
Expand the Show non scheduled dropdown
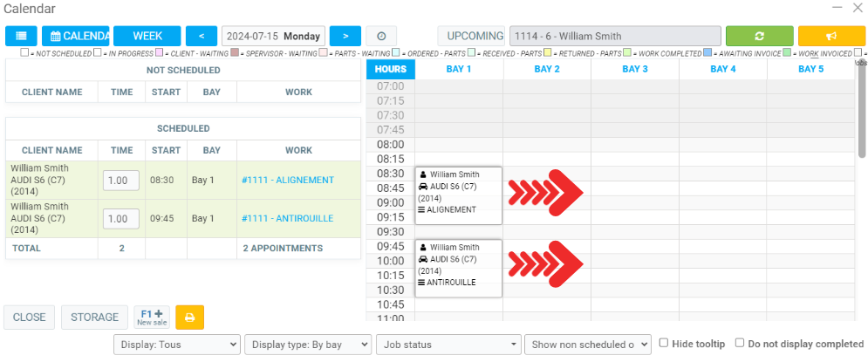point(587,345)
